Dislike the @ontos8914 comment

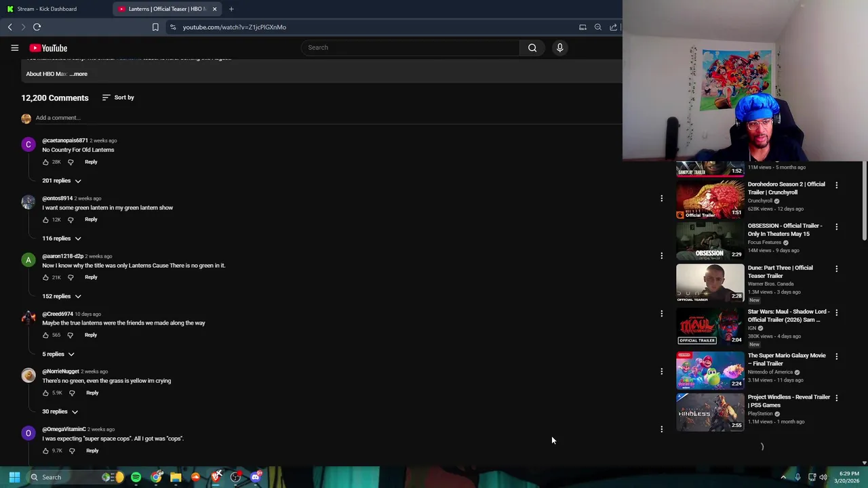pos(71,220)
